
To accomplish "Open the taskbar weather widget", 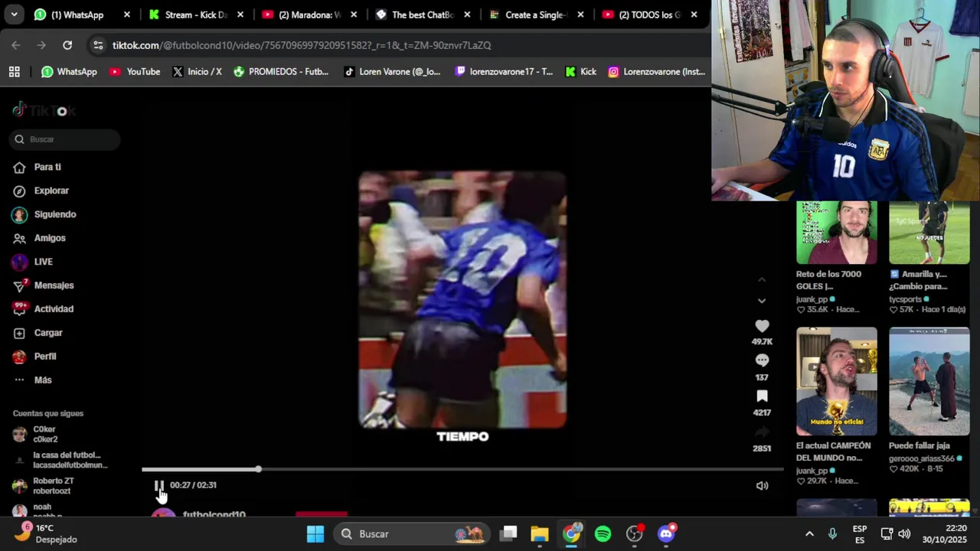I will click(x=47, y=533).
